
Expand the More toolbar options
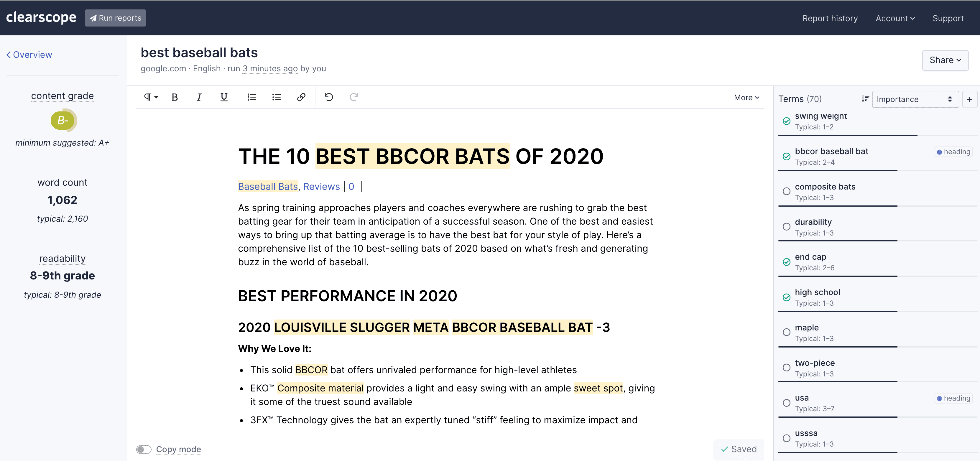[746, 97]
